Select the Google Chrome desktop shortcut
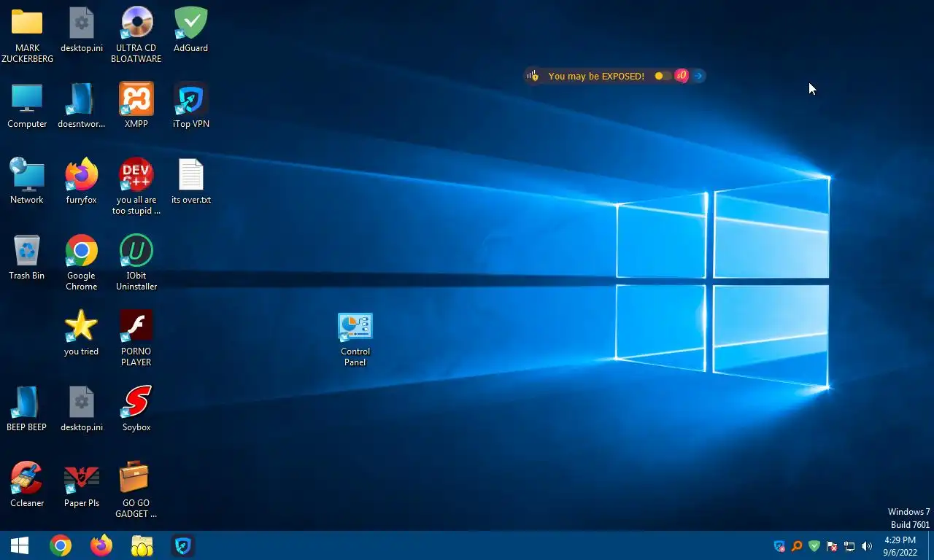The width and height of the screenshot is (934, 560). pyautogui.click(x=82, y=262)
